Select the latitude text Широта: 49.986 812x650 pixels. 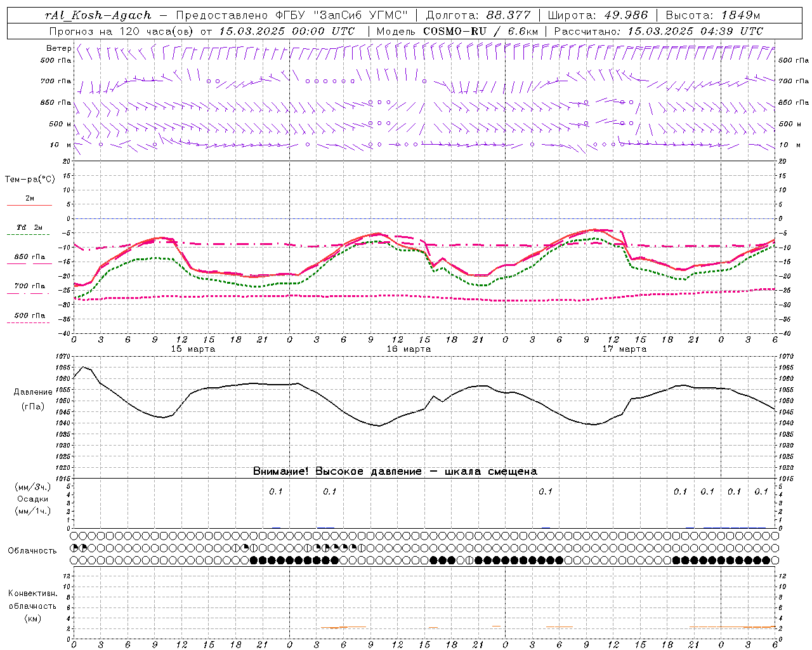[598, 15]
